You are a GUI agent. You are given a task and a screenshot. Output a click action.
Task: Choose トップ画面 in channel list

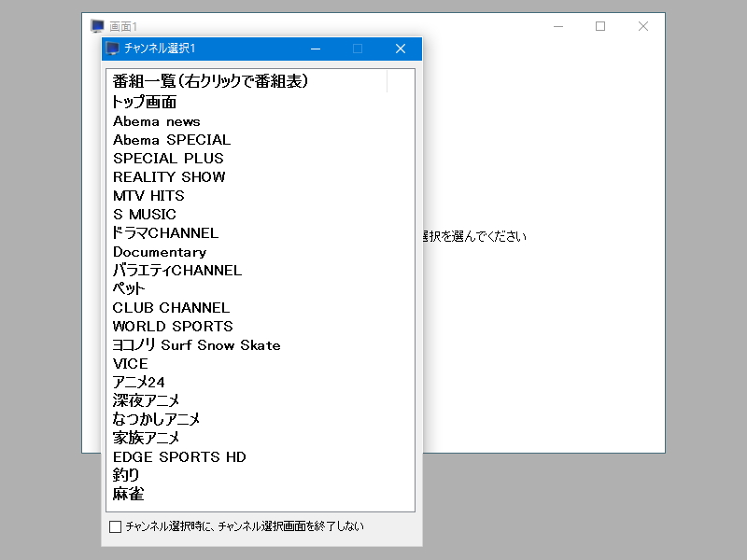144,102
